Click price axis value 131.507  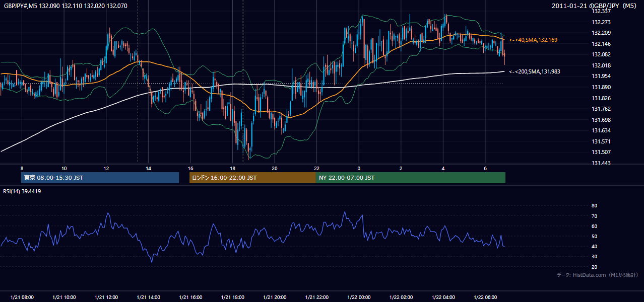pos(601,152)
